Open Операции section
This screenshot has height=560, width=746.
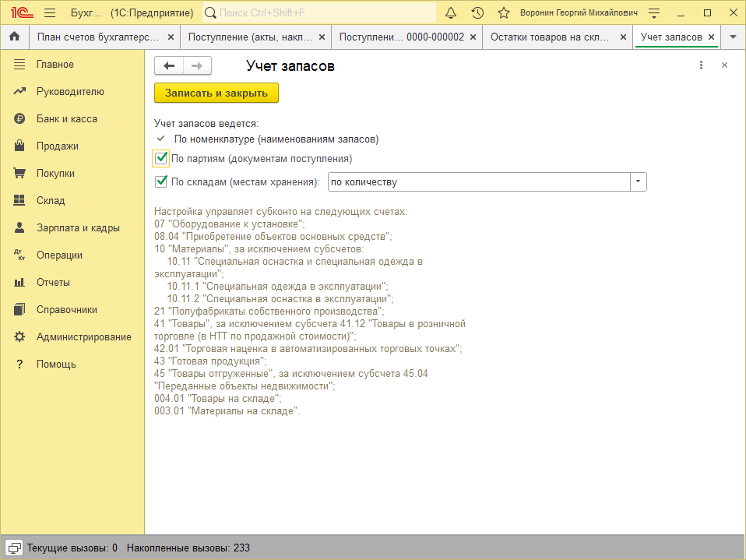[59, 255]
